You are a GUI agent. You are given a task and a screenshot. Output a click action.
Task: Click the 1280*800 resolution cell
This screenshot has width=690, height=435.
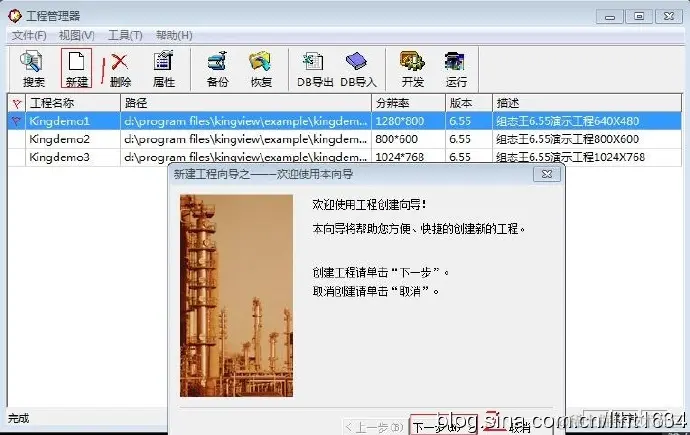tap(408, 121)
